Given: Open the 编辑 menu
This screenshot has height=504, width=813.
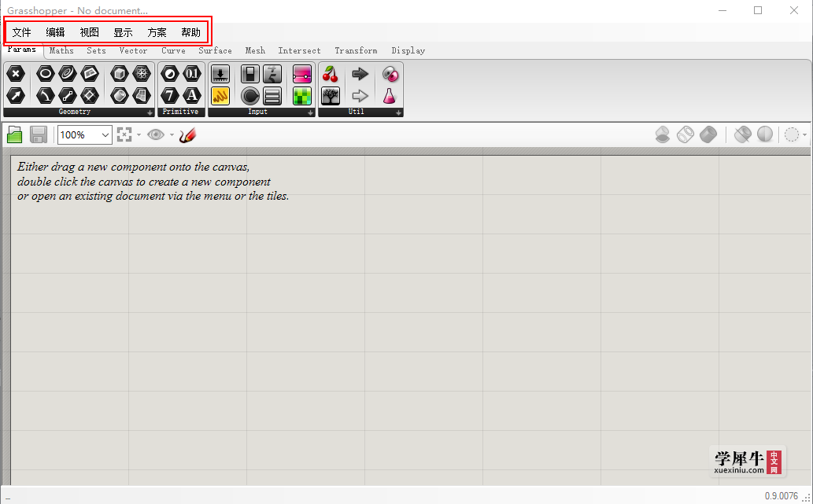Looking at the screenshot, I should coord(55,33).
